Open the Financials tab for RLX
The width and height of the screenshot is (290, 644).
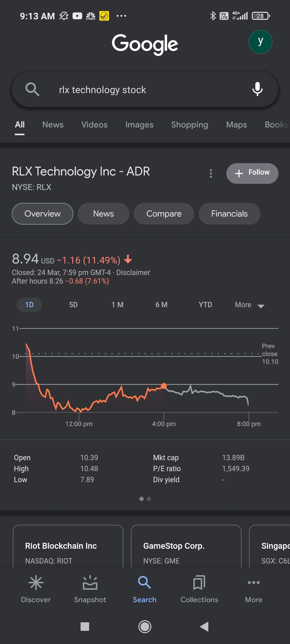click(x=229, y=214)
